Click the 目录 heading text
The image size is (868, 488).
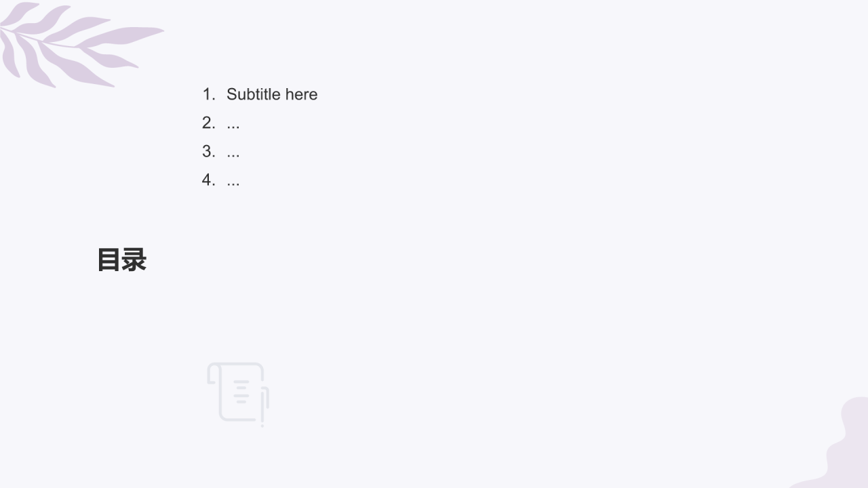click(121, 260)
